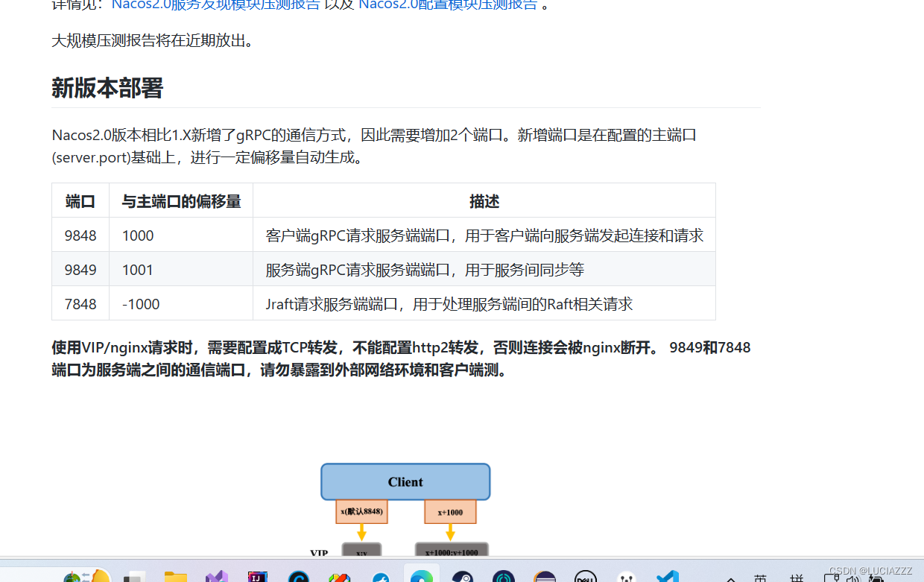Select the offset value -1000 cell
This screenshot has height=582, width=924.
181,304
